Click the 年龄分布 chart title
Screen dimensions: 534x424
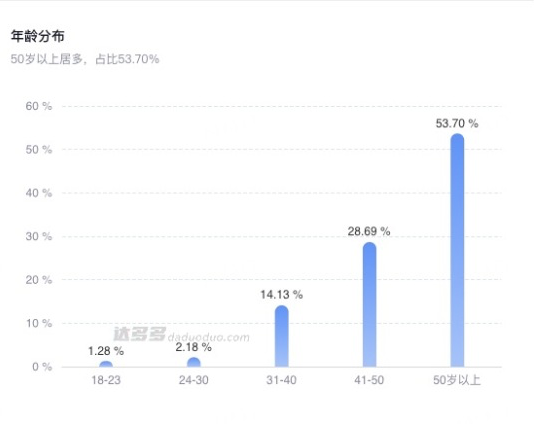pos(37,36)
